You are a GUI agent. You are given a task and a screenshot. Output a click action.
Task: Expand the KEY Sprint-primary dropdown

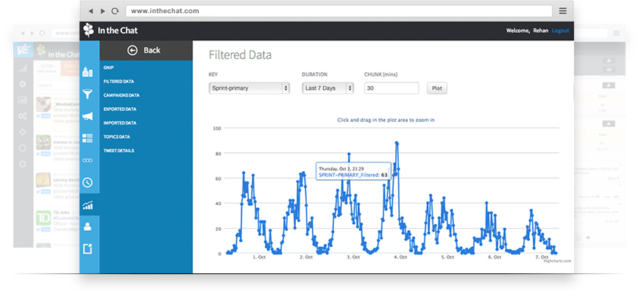pos(249,88)
